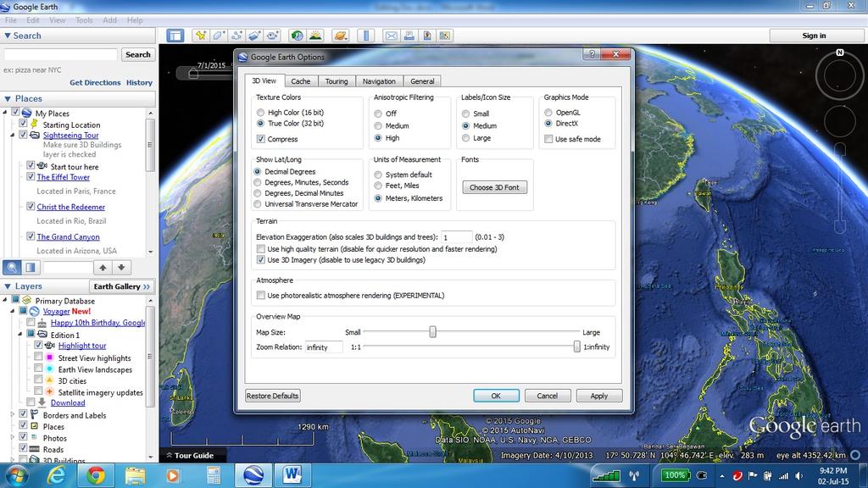Hide the sidebar using the toolbar icon
The height and width of the screenshot is (488, 868).
tap(175, 36)
